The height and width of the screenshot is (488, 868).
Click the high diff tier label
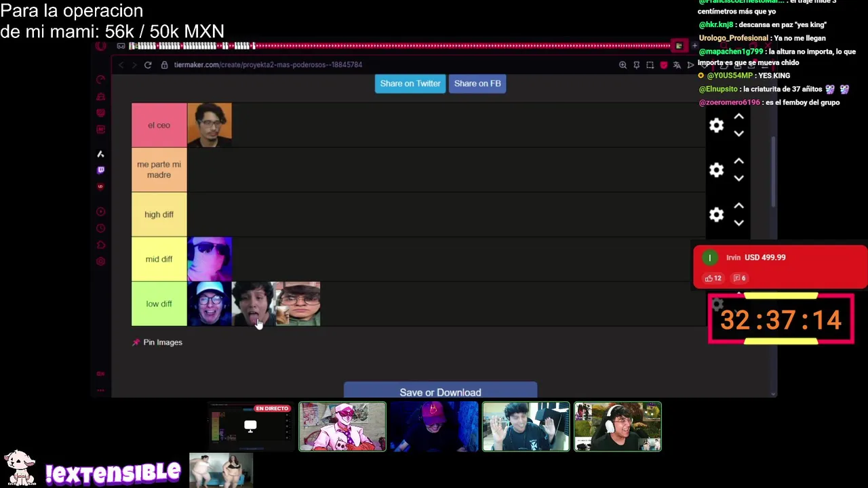[x=159, y=214]
